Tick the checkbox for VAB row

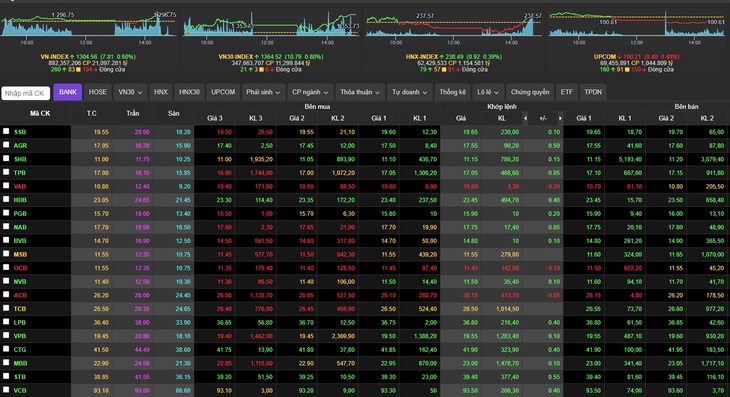pyautogui.click(x=6, y=186)
